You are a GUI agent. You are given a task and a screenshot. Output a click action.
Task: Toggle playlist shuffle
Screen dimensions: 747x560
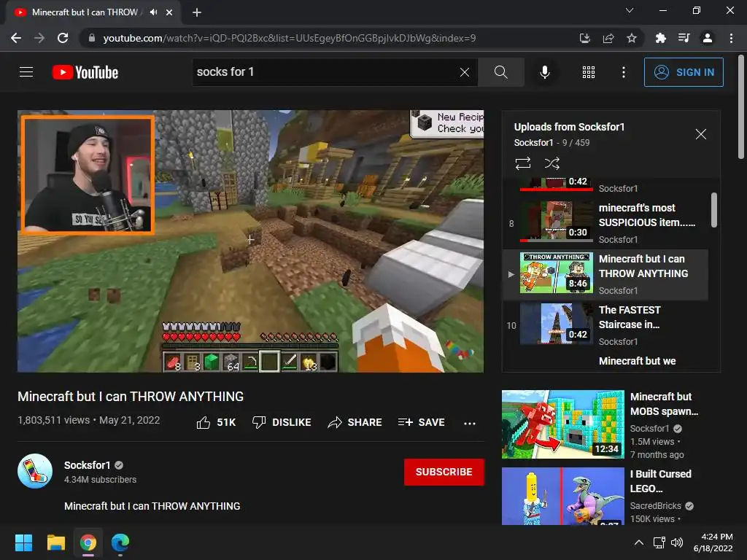[x=551, y=163]
